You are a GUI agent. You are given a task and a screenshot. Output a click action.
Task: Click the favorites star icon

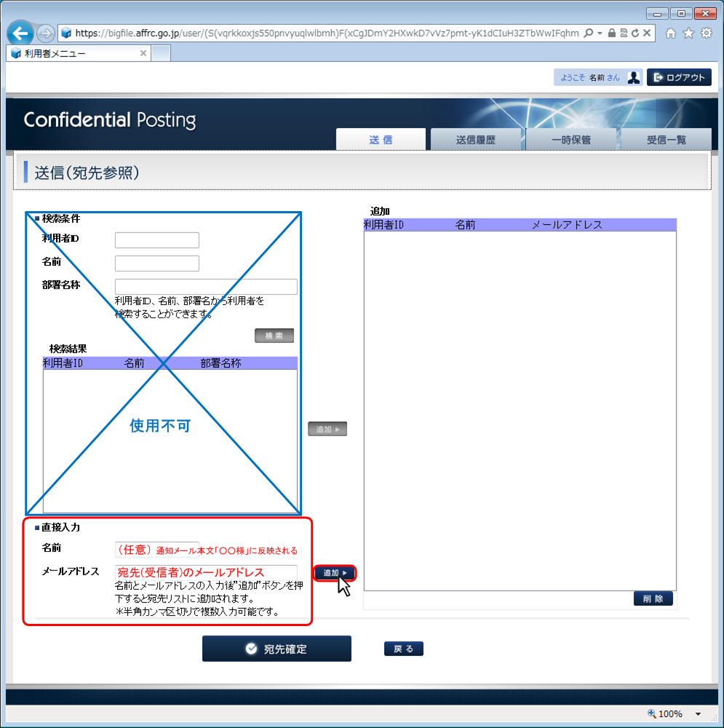click(688, 33)
